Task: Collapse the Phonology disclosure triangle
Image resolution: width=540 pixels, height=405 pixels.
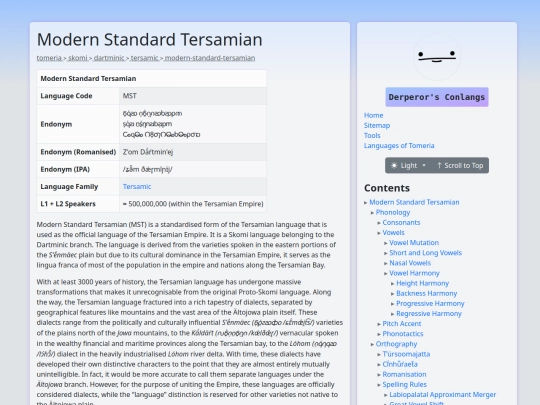Action: [x=372, y=213]
